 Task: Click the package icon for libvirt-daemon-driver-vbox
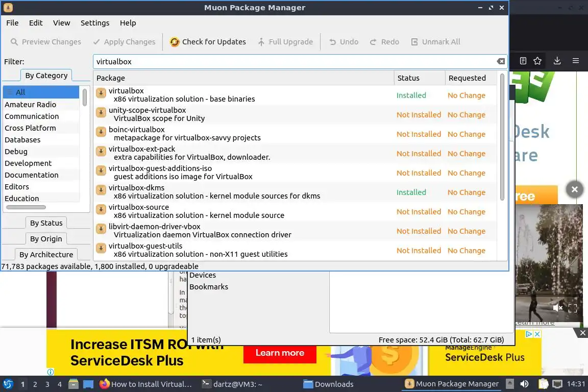[101, 229]
